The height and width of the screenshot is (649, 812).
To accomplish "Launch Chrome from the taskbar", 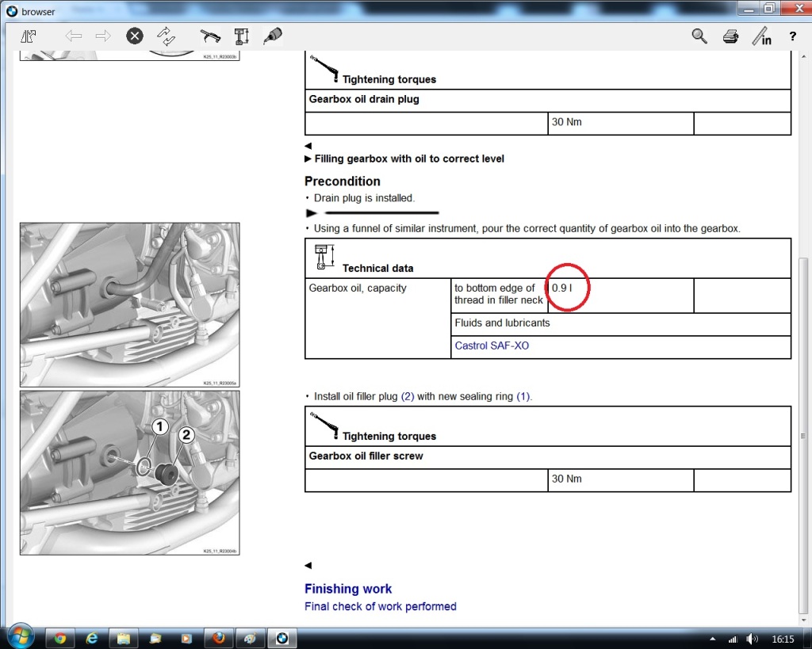I will point(59,639).
